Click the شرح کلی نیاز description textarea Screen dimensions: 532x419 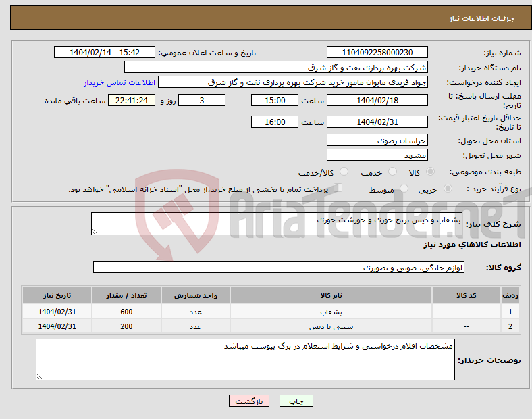pyautogui.click(x=277, y=224)
